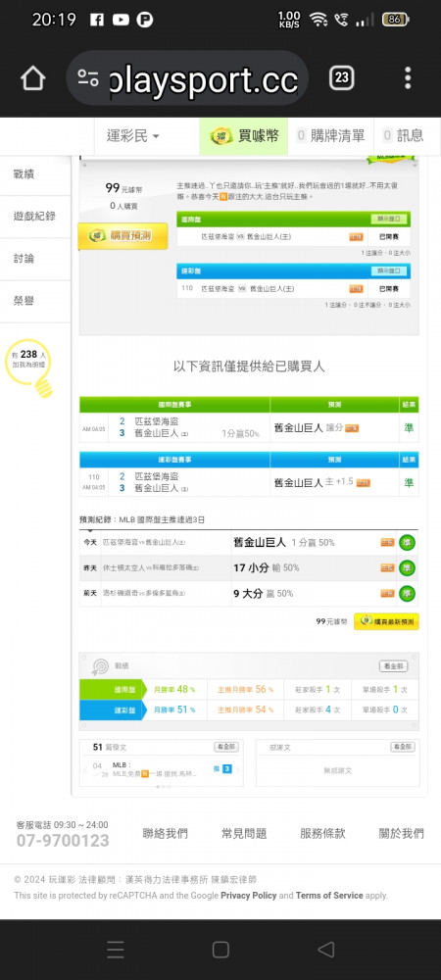Click 購買最新預測 yellow button

386,621
